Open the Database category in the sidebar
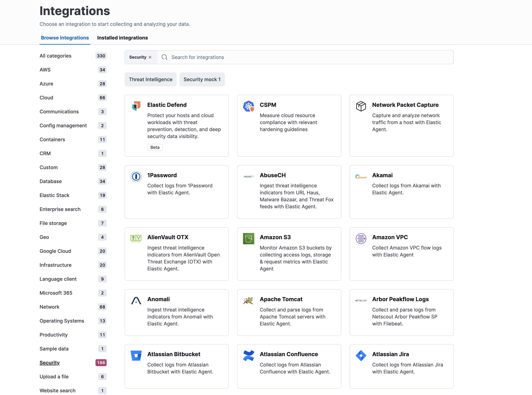The height and width of the screenshot is (395, 532). (x=50, y=181)
